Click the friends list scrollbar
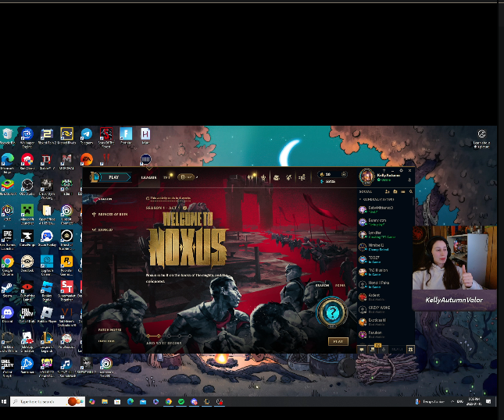The width and height of the screenshot is (504, 420). 413,201
